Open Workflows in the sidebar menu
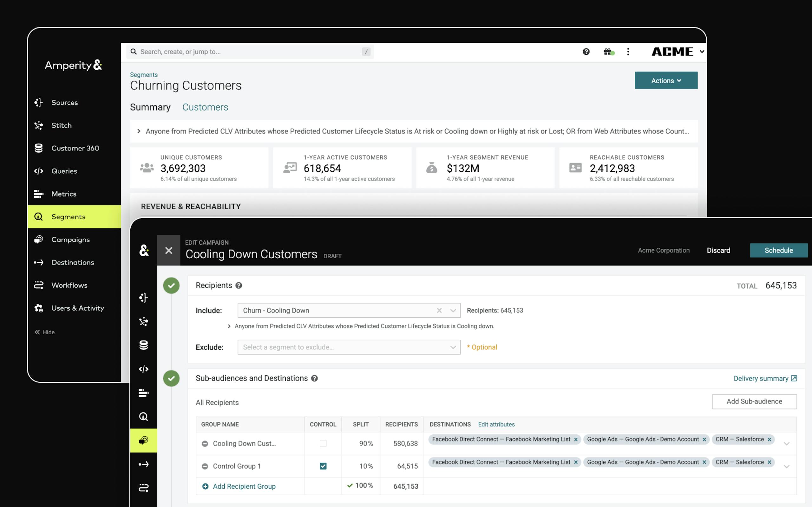 [x=69, y=285]
